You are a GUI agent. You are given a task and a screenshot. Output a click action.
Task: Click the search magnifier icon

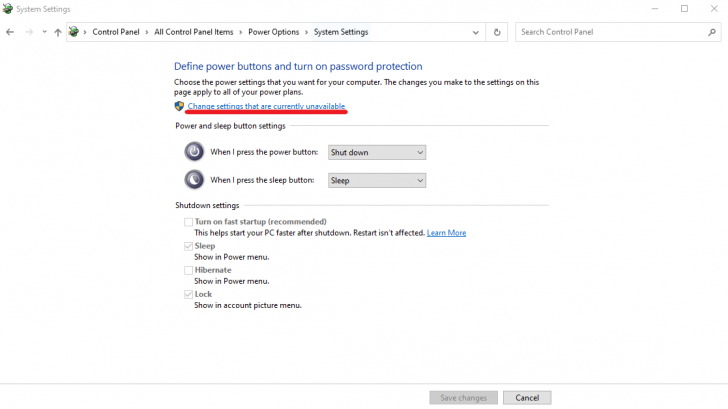712,32
